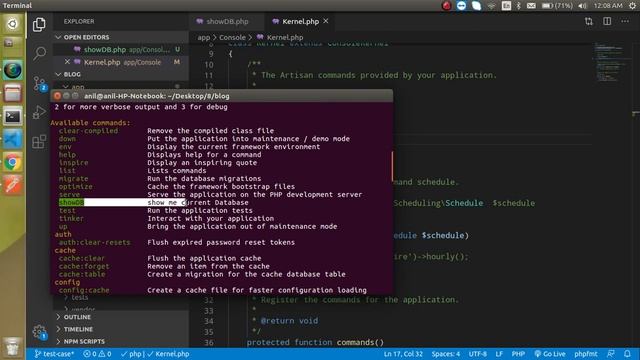Open volume control in top panel
Viewport: 640px width, 360px height.
[x=582, y=6]
